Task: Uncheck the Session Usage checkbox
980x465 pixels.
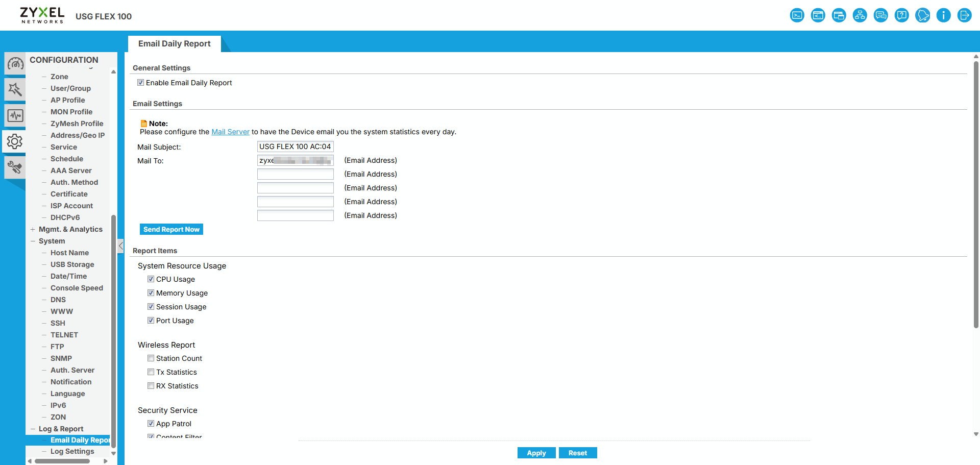Action: pos(151,307)
